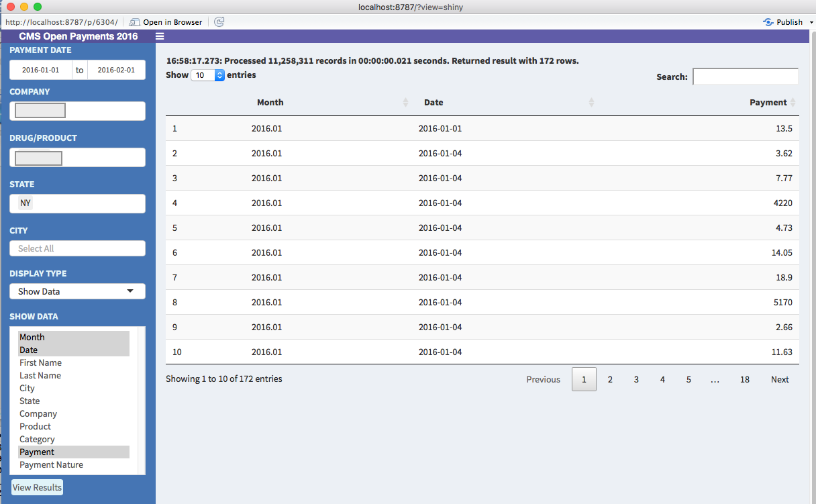Viewport: 816px width, 504px height.
Task: Click the View Results button
Action: pos(37,487)
